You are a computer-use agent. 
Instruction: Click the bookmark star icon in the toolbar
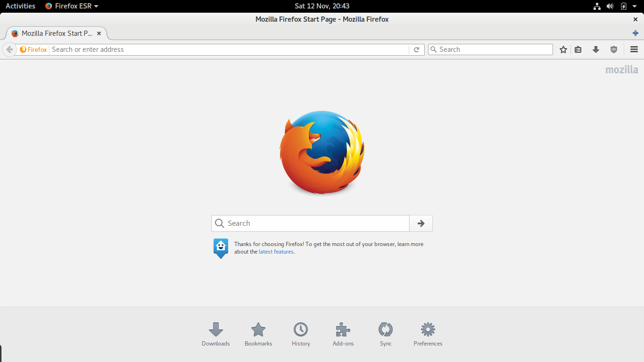point(563,49)
